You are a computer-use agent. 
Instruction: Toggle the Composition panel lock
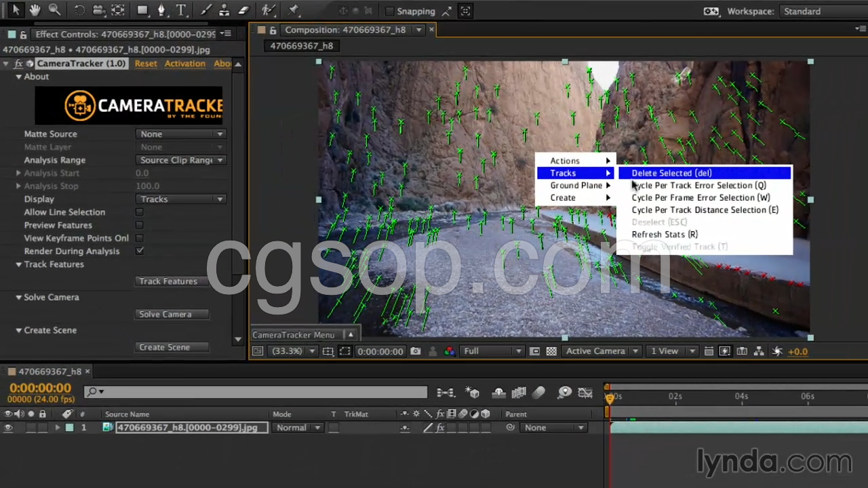[273, 30]
